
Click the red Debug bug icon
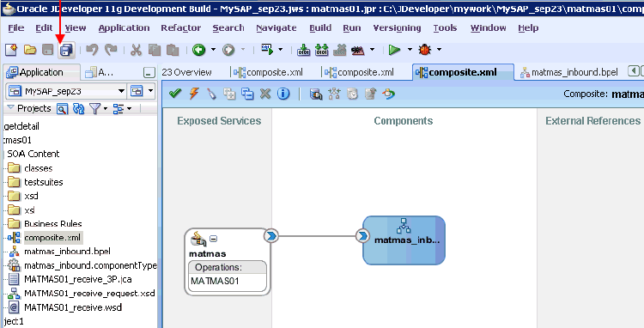425,50
